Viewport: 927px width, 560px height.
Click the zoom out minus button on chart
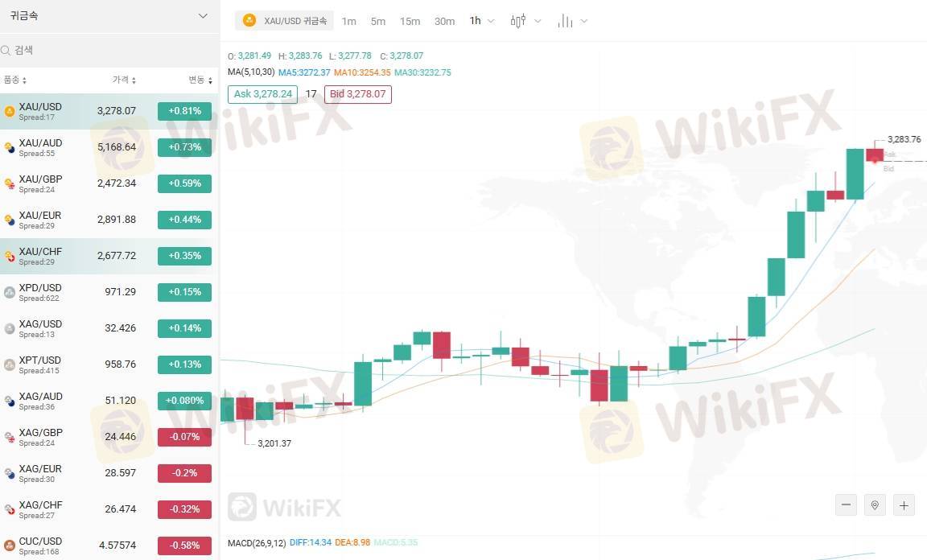pos(846,505)
